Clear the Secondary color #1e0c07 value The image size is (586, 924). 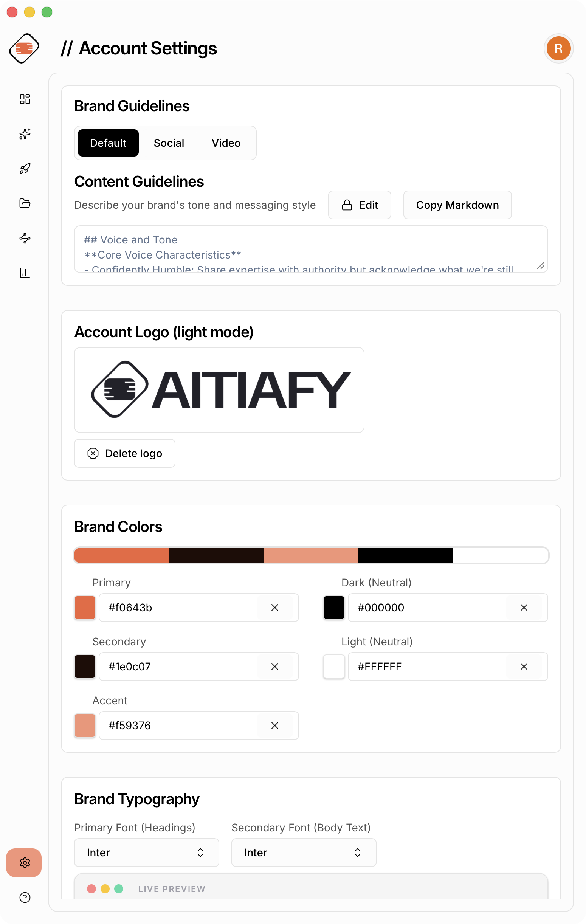pos(275,667)
